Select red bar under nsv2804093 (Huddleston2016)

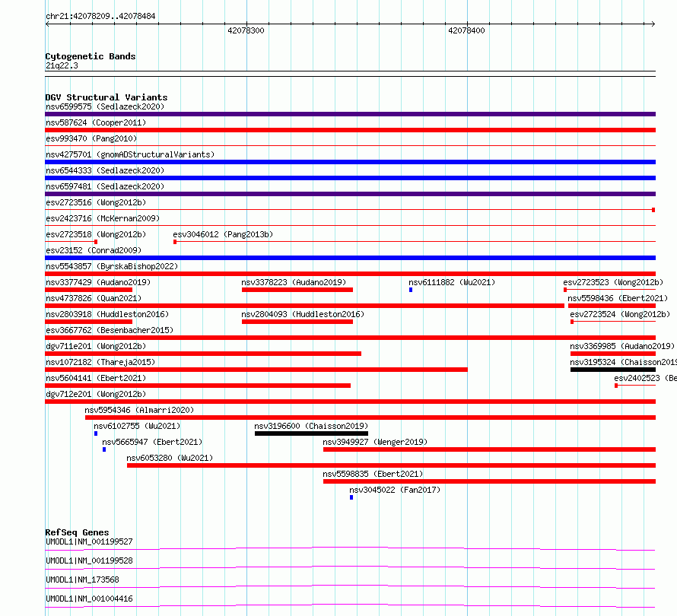tap(297, 322)
